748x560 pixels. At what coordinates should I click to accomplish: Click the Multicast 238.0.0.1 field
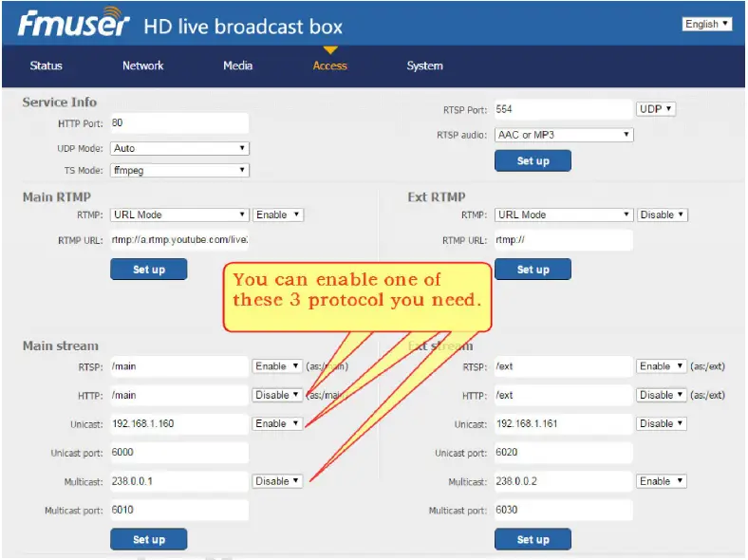tap(179, 481)
